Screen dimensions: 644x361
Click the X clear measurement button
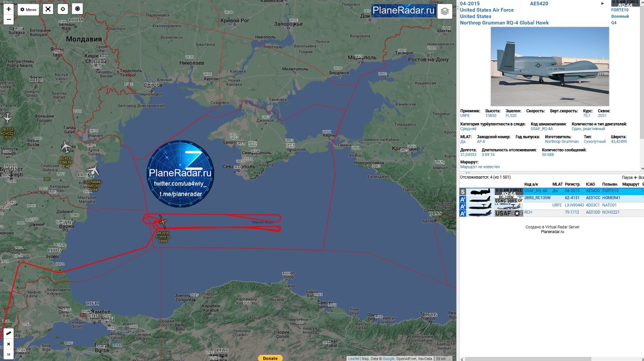coord(9,344)
